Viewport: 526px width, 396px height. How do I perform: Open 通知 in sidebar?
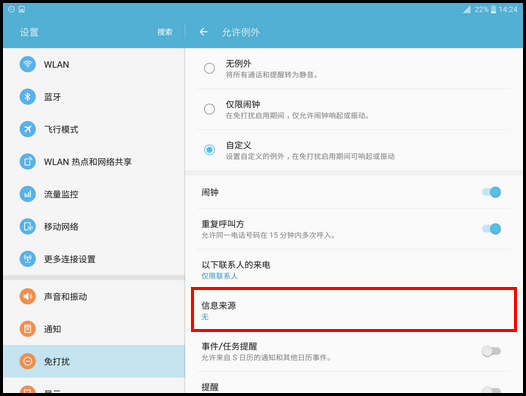(94, 329)
